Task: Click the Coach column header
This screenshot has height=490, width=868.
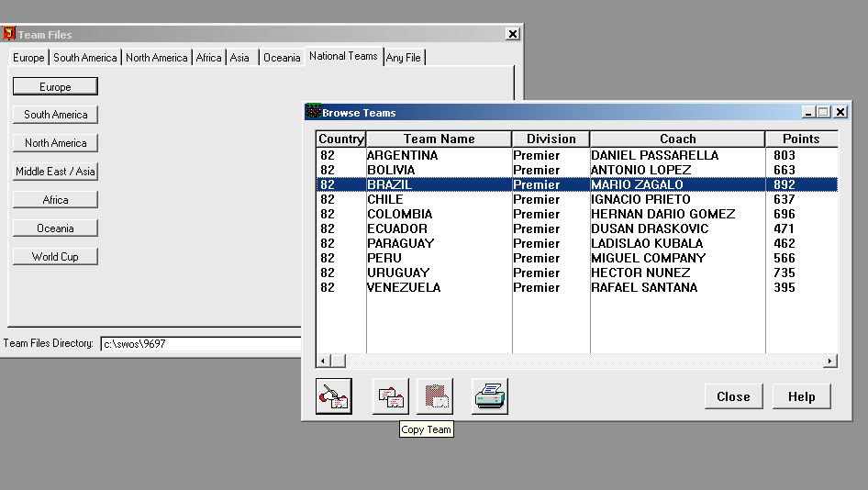Action: [x=677, y=139]
